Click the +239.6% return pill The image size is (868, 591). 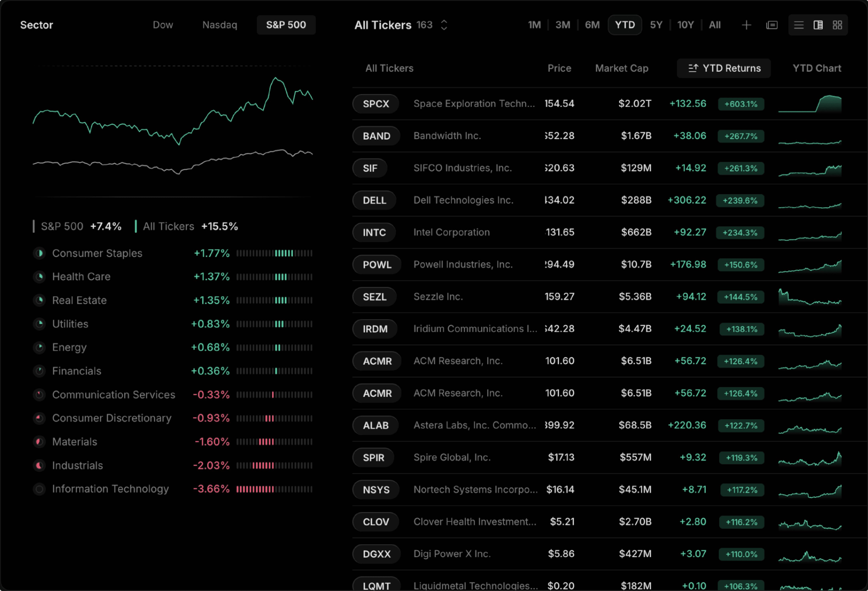pos(740,200)
